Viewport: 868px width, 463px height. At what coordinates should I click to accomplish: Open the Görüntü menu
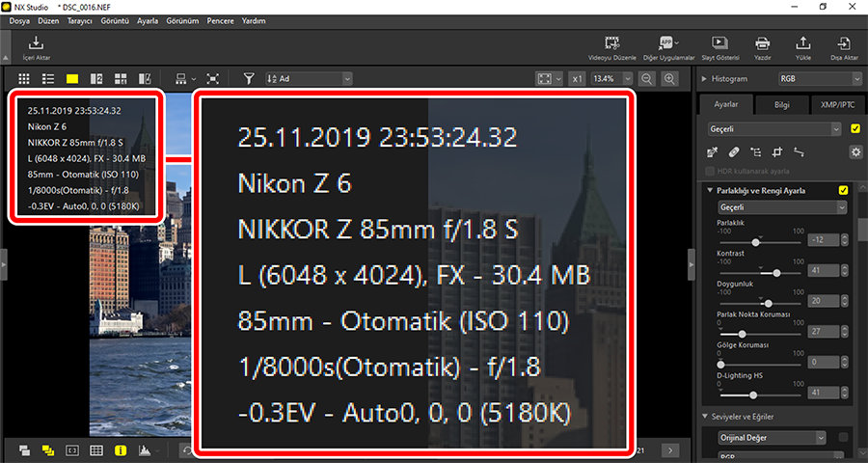pos(115,21)
